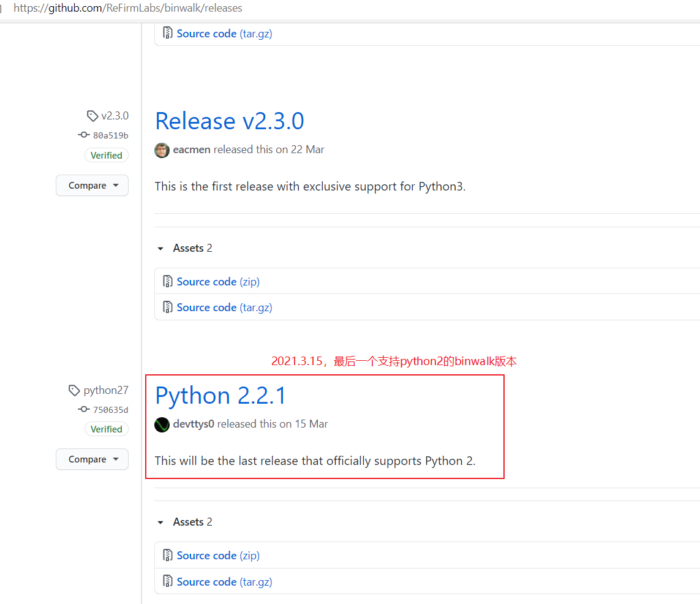Viewport: 700px width, 604px height.
Task: Download the topmost Source code (tar.gz)
Action: [224, 34]
